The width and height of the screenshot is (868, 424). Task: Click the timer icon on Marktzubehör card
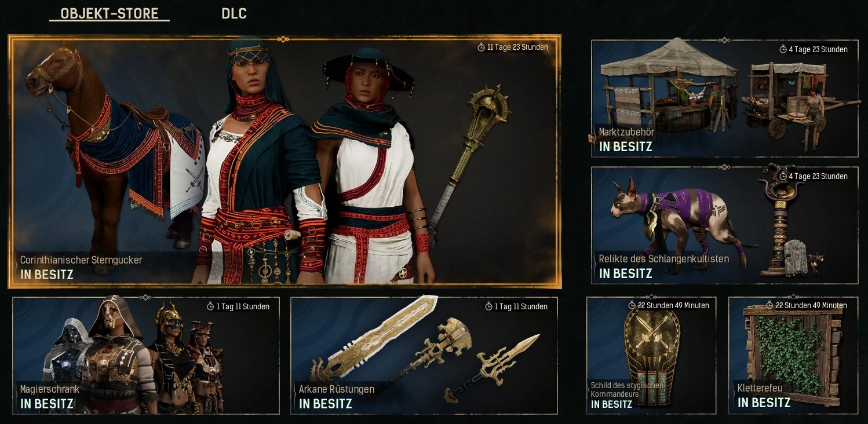[x=783, y=50]
